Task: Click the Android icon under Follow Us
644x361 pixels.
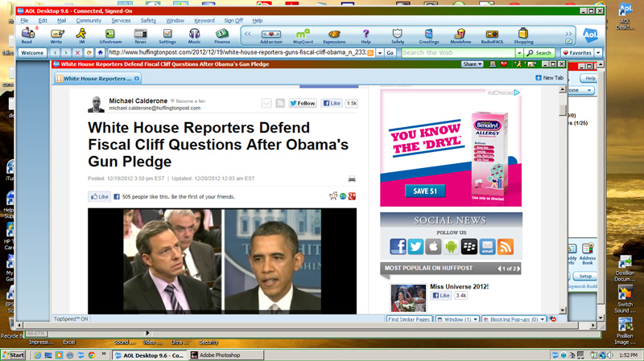Action: [451, 247]
